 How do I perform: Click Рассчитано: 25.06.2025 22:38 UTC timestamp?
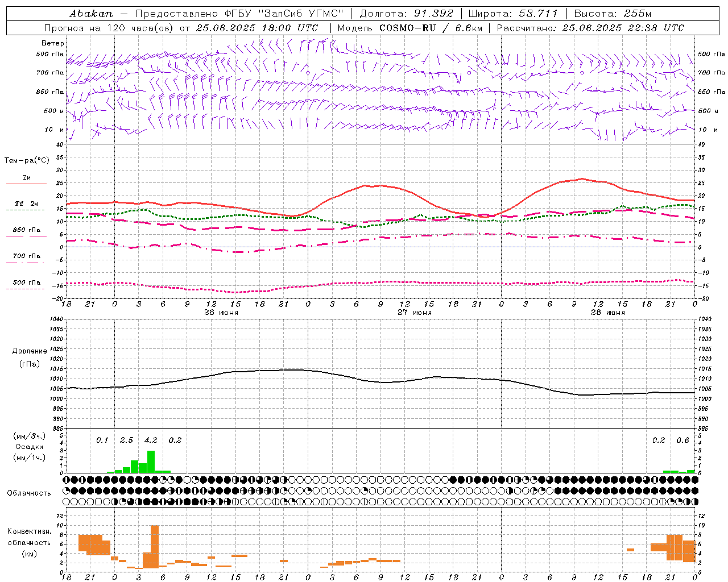click(590, 28)
